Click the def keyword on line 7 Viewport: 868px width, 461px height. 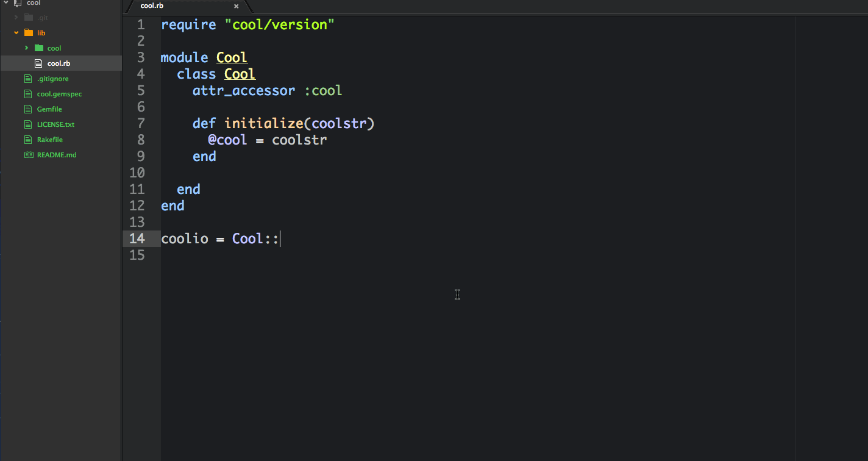[204, 124]
